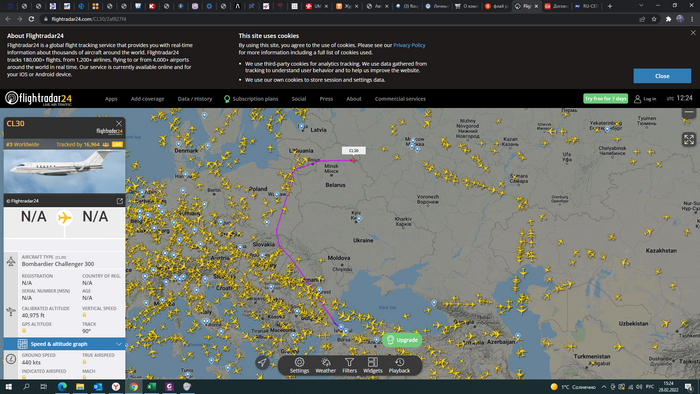Expand the Speed & altitude graph section

64,344
